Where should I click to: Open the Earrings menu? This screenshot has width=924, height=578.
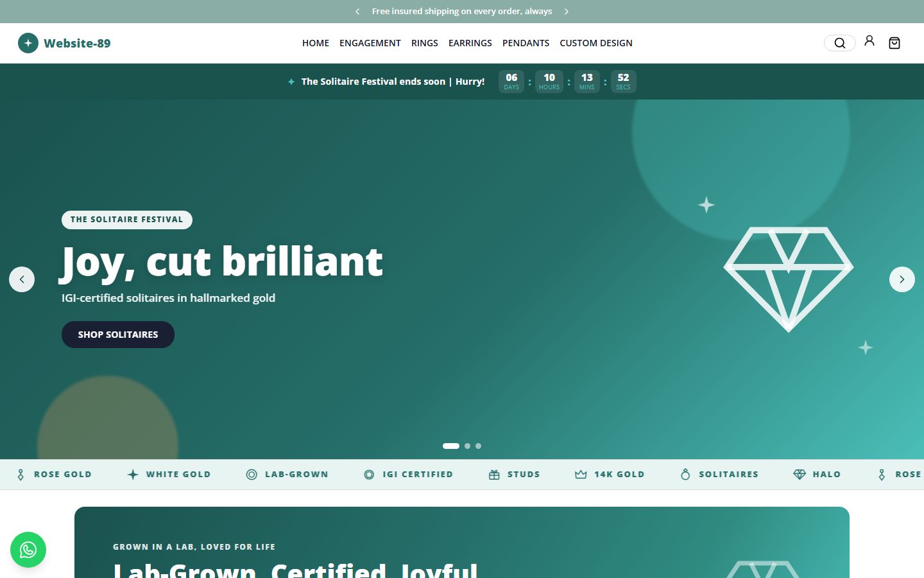coord(470,43)
